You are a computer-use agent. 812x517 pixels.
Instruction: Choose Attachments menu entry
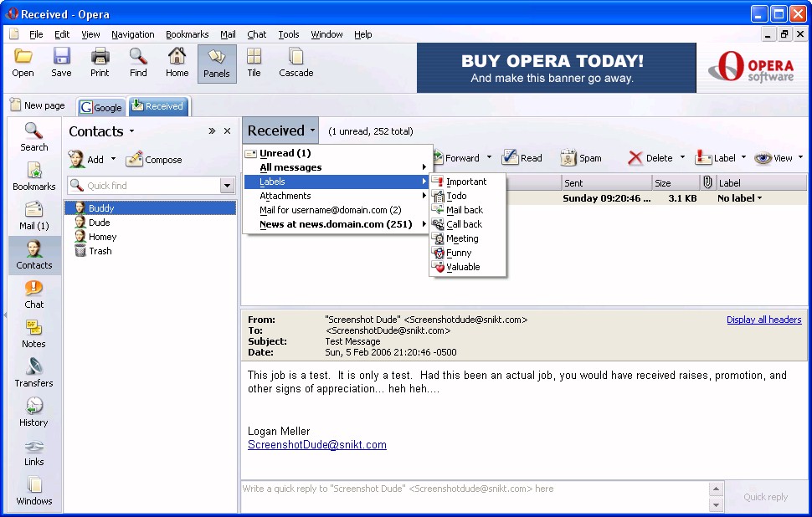pos(337,196)
